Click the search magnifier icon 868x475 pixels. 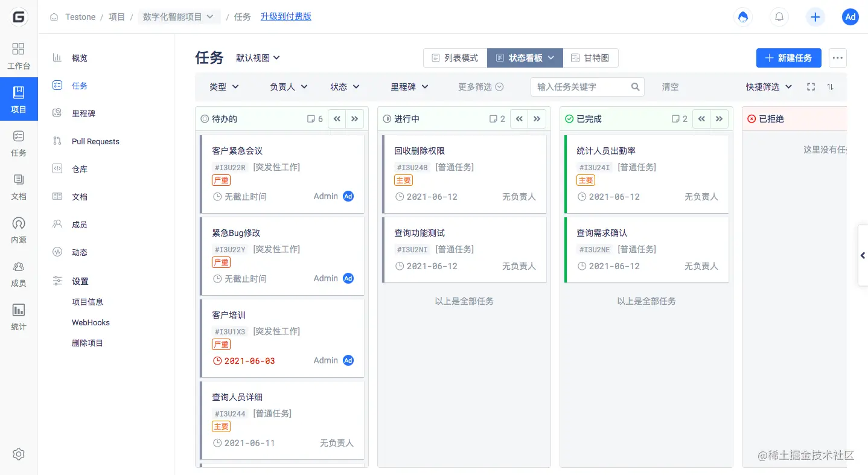click(x=635, y=87)
